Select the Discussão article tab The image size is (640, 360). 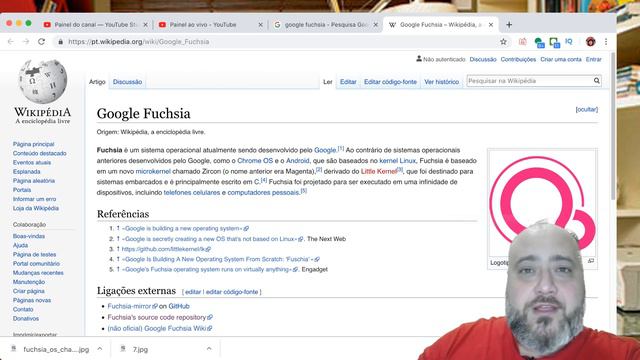point(127,82)
